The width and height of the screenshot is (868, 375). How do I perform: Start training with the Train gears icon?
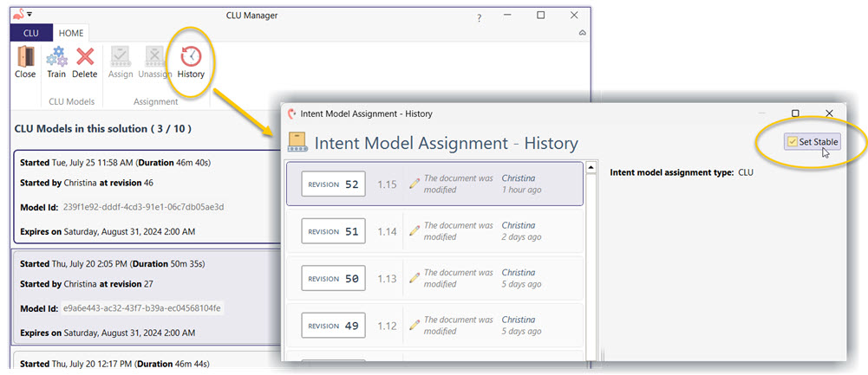point(56,57)
